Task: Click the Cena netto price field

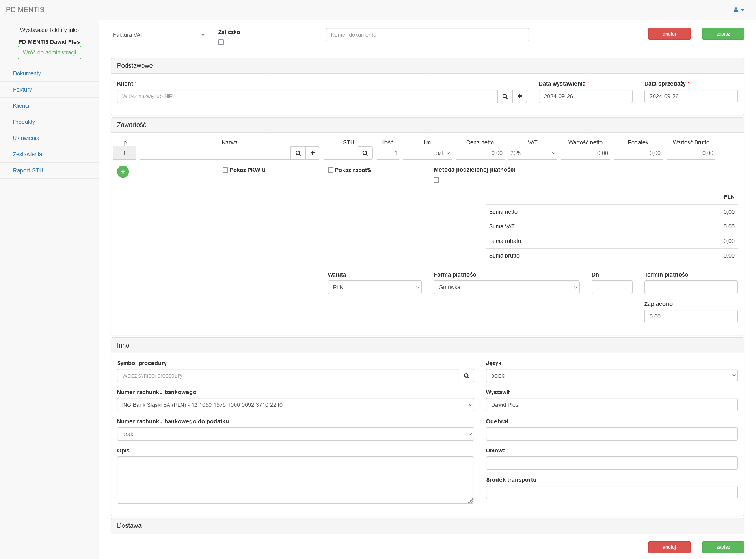Action: (480, 153)
